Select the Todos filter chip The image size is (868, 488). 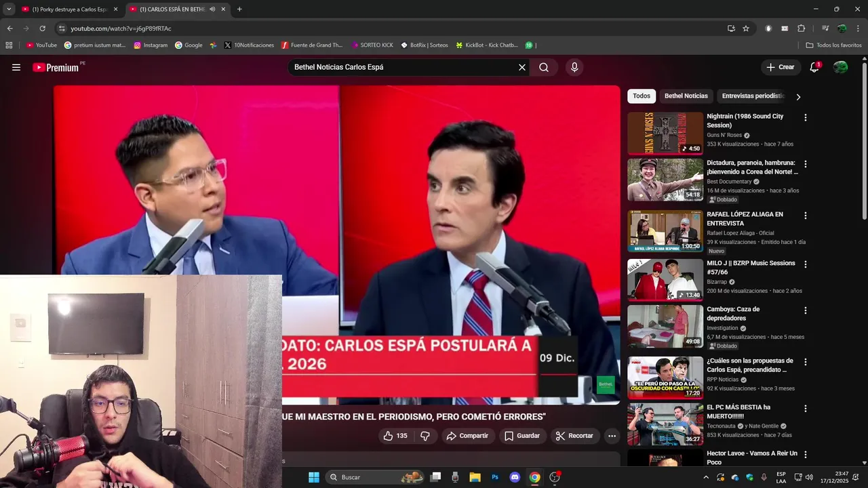click(642, 96)
